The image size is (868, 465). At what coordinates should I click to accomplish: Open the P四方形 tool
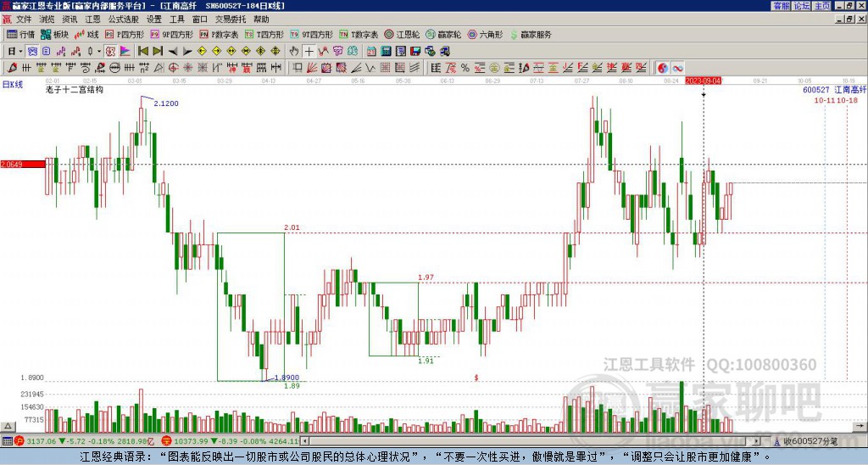click(125, 34)
